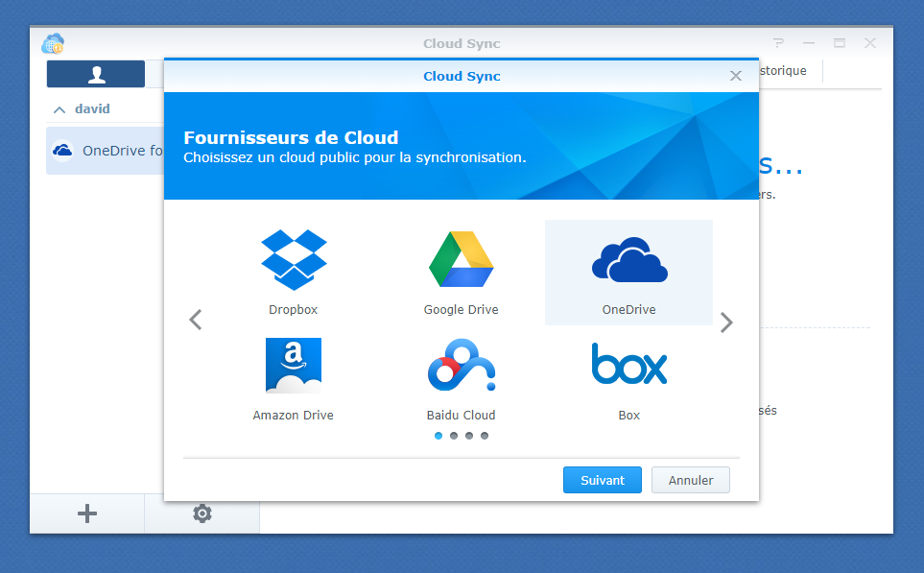Jump to third provider page dot
This screenshot has width=924, height=573.
tap(469, 436)
